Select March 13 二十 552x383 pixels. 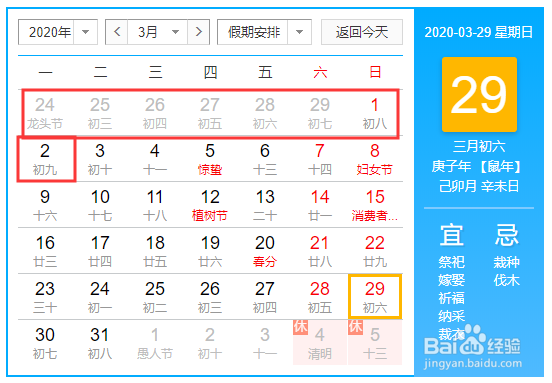pyautogui.click(x=265, y=205)
